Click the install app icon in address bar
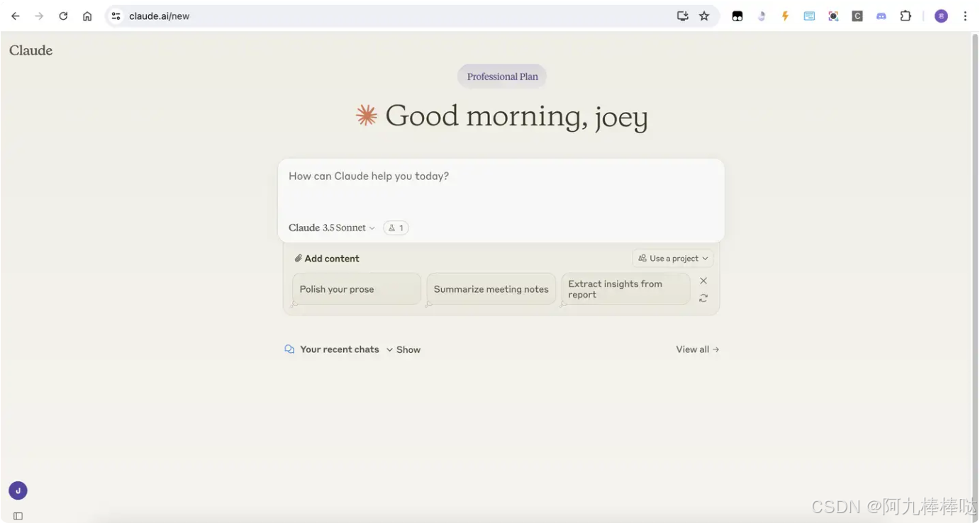The width and height of the screenshot is (980, 523). coord(683,16)
